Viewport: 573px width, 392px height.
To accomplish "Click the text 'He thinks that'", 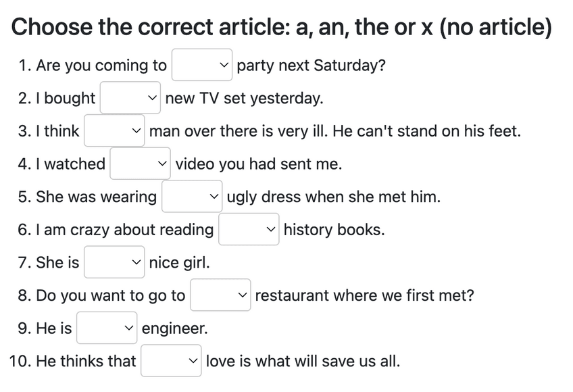I will [73, 362].
